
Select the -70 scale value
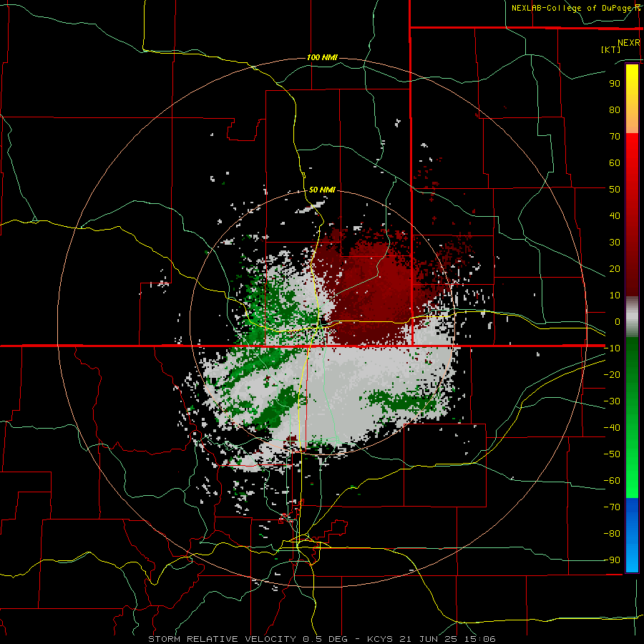click(x=612, y=507)
